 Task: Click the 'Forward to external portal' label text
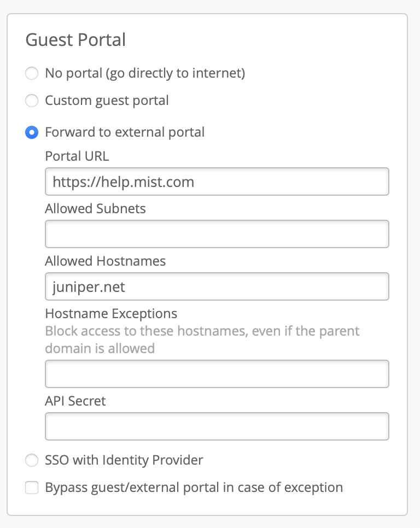[125, 132]
